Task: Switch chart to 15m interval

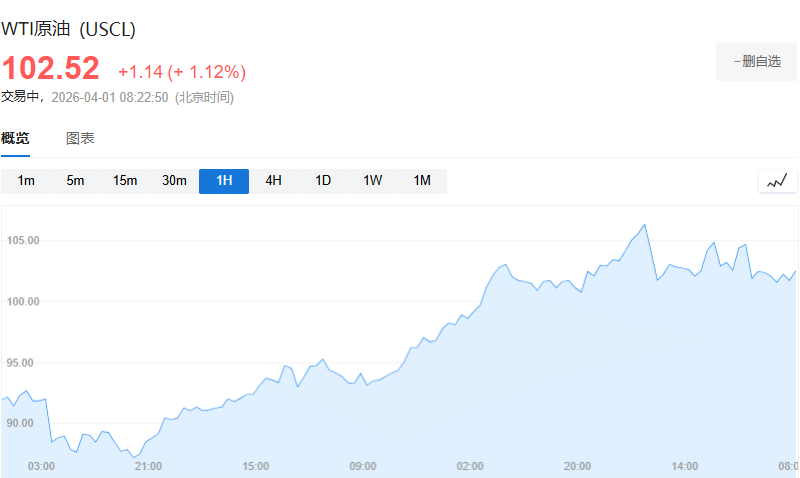Action: click(x=125, y=181)
